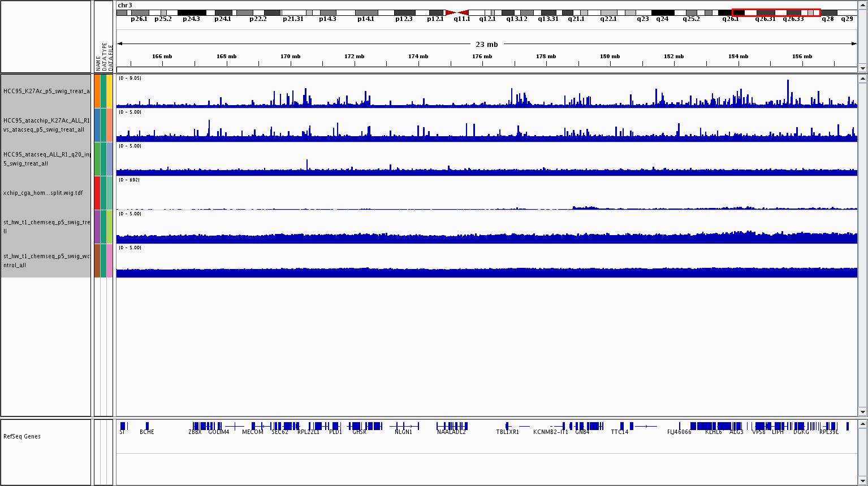Viewport: 868px width, 486px height.
Task: Select the TBL1XR1 gene annotation
Action: [x=508, y=426]
